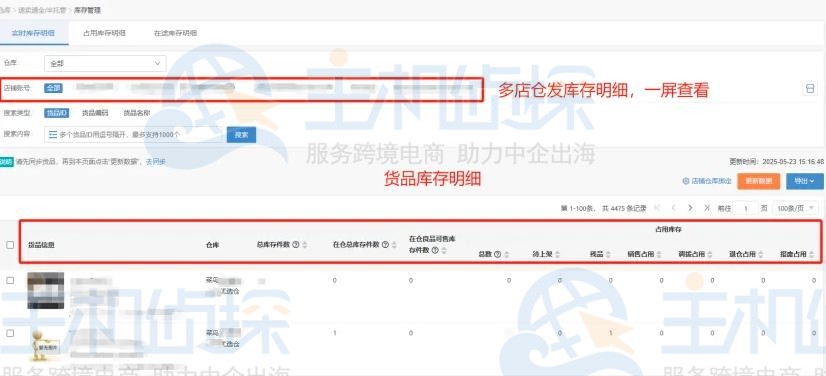Open the 店铺仓库绑定 link
The width and height of the screenshot is (826, 376).
(707, 181)
